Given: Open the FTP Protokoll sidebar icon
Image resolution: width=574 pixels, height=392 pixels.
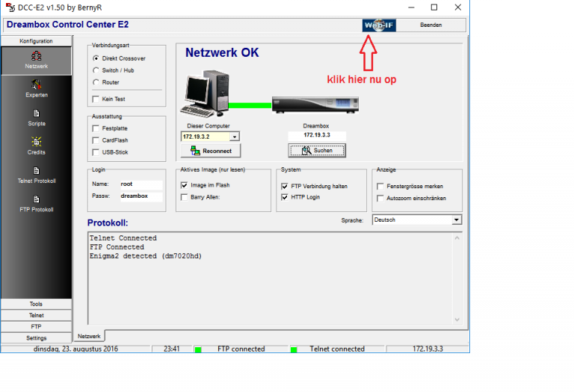Looking at the screenshot, I should point(36,202).
